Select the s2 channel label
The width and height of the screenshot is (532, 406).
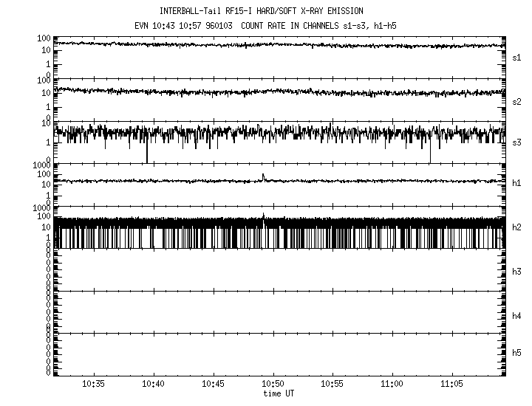[x=517, y=101]
